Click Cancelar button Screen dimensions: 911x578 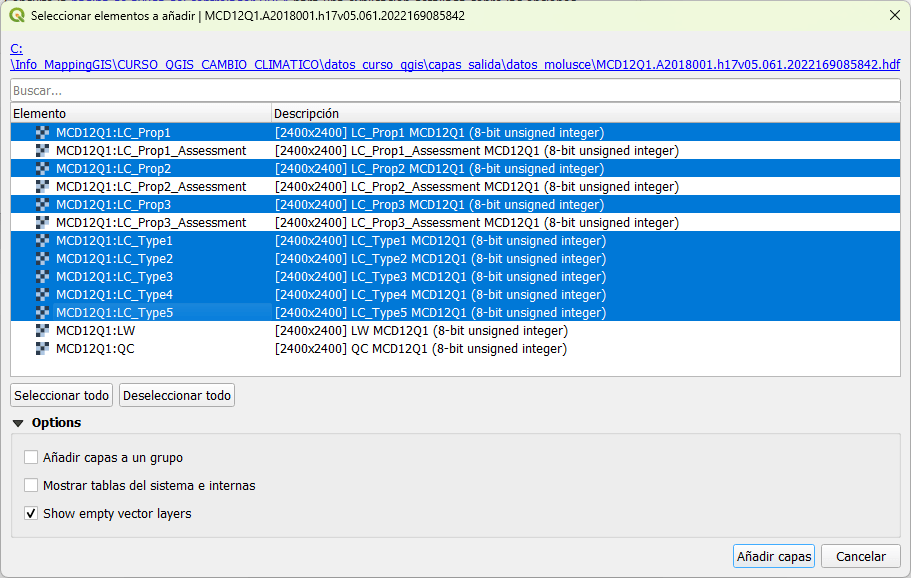[860, 557]
